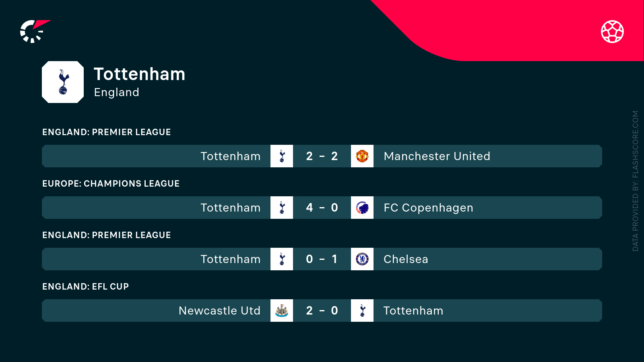Click the 2 - 2 match score

click(x=322, y=156)
